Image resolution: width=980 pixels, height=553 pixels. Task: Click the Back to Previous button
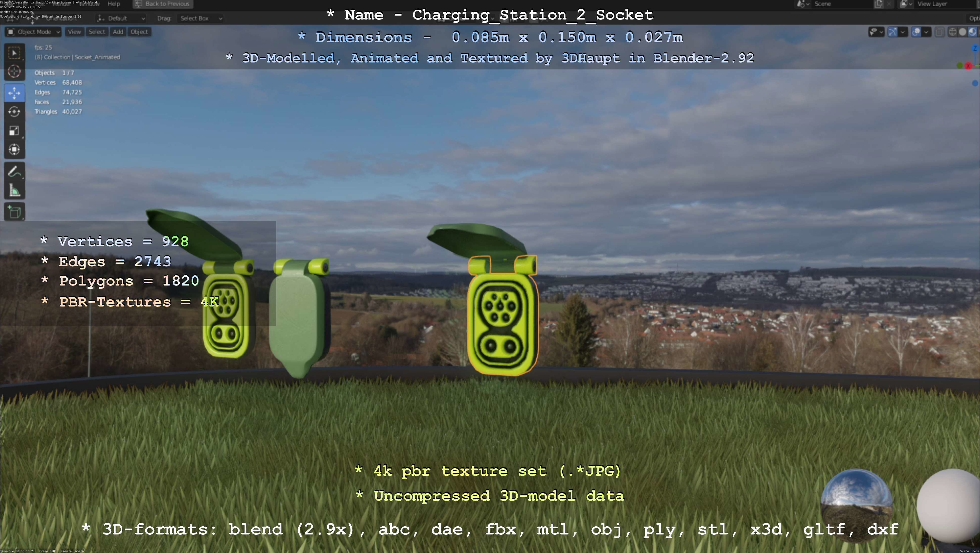point(163,4)
